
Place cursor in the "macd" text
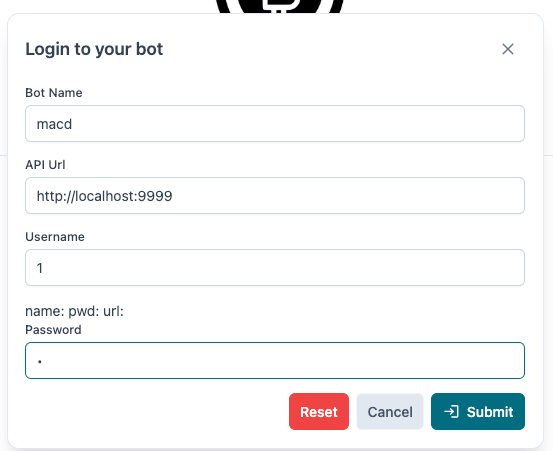54,124
